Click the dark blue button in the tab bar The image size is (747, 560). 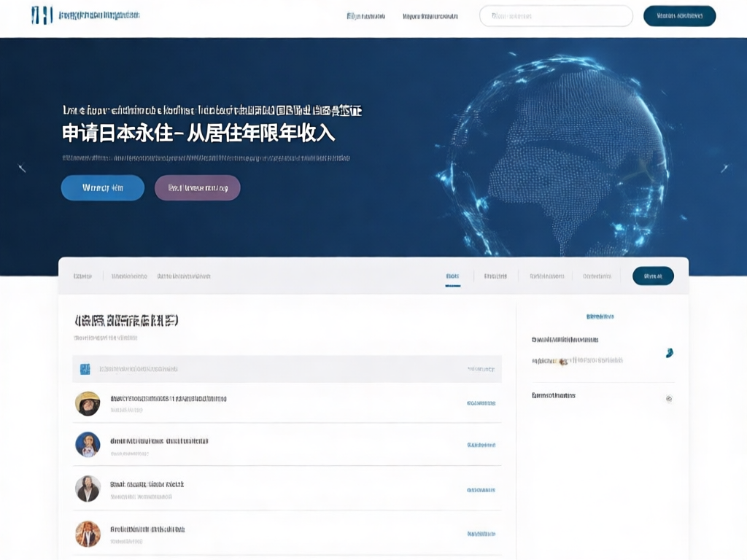pyautogui.click(x=653, y=276)
